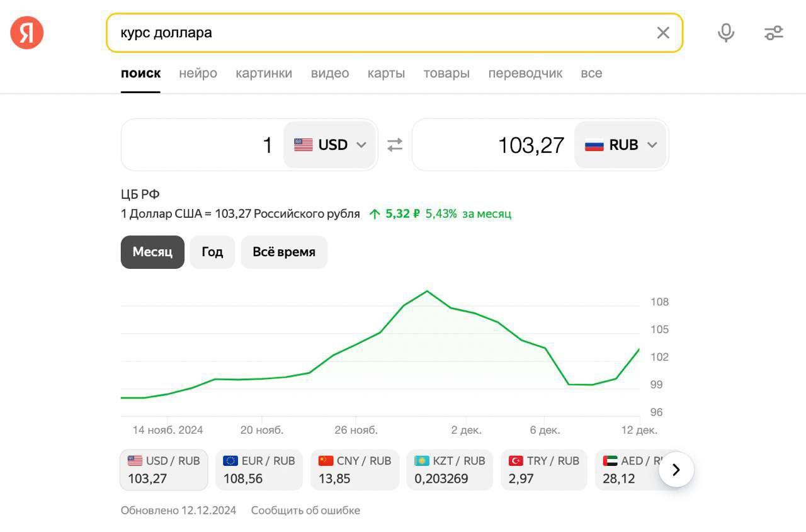This screenshot has width=806, height=532.
Task: Open search settings sliders icon
Action: [x=774, y=33]
